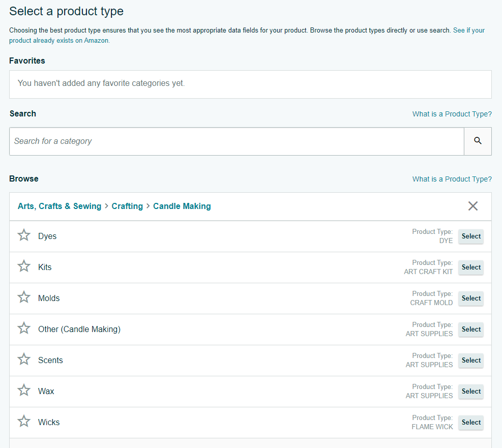Select the DYE product type
This screenshot has width=502, height=448.
[x=470, y=236]
